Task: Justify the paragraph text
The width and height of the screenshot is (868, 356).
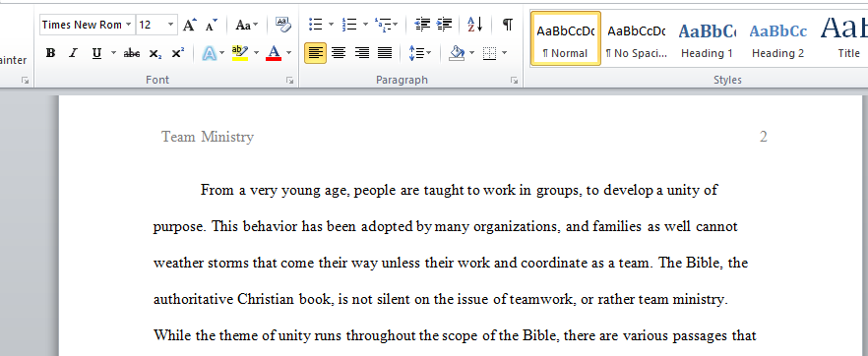Action: pos(385,54)
